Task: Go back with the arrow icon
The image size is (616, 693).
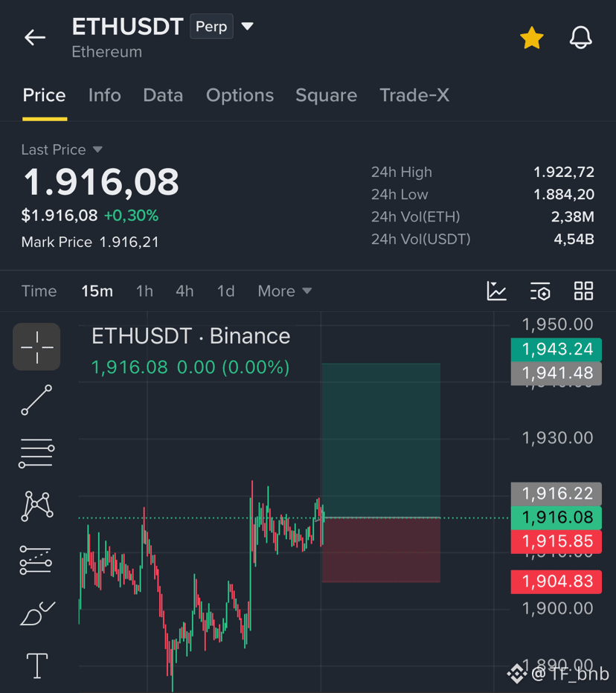Action: click(35, 38)
